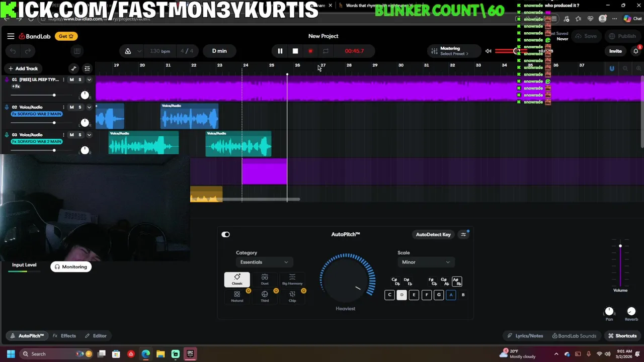Image resolution: width=644 pixels, height=362 pixels.
Task: Open Fx SOFAYGO WAR 2 MAIN on track 03
Action: pyautogui.click(x=36, y=142)
